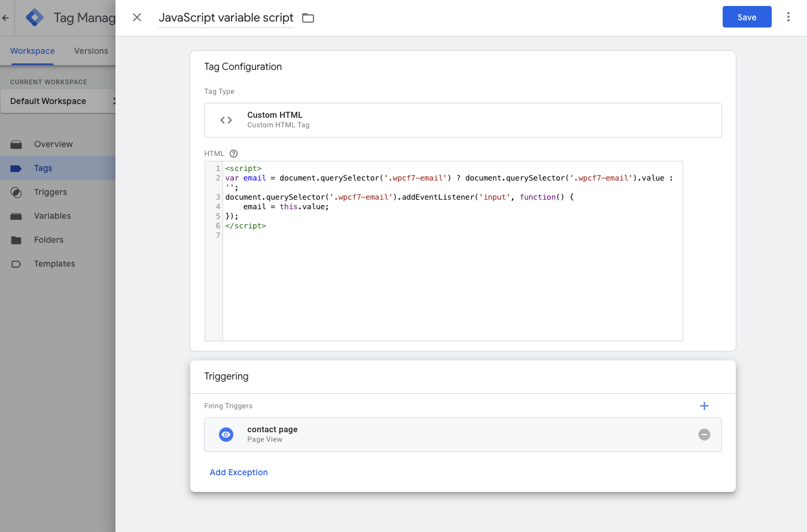Open Tags in the sidebar
Image resolution: width=807 pixels, height=532 pixels.
[x=57, y=168]
